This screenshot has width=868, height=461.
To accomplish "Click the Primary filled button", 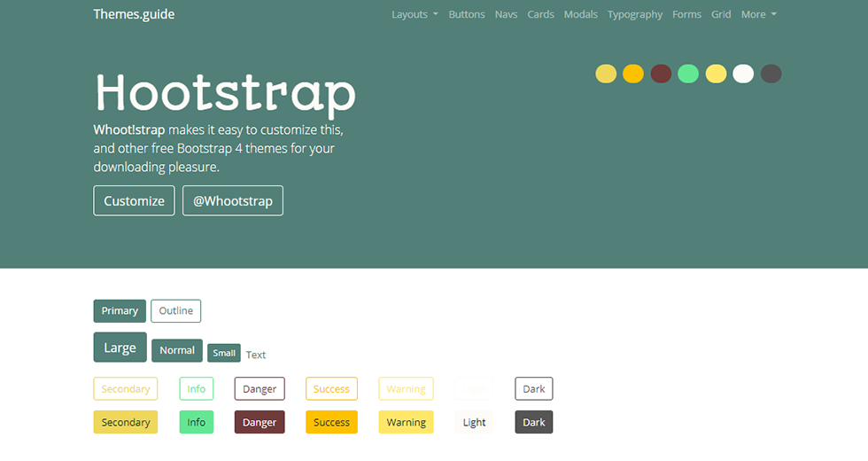I will pos(120,311).
